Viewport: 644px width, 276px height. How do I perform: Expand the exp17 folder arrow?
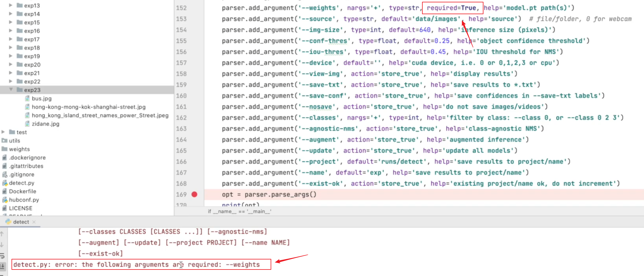click(11, 39)
